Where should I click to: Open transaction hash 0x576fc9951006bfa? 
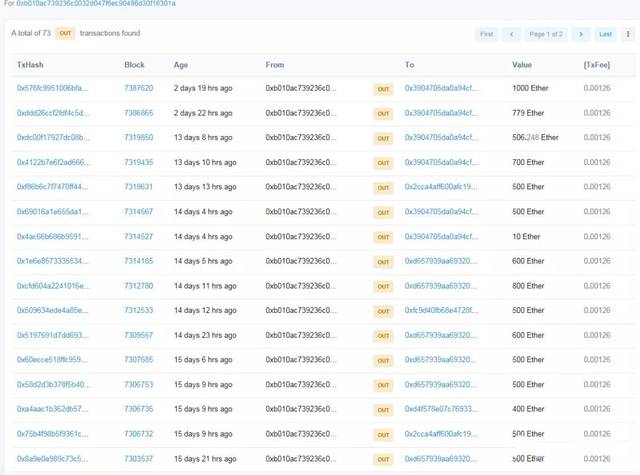[52, 89]
